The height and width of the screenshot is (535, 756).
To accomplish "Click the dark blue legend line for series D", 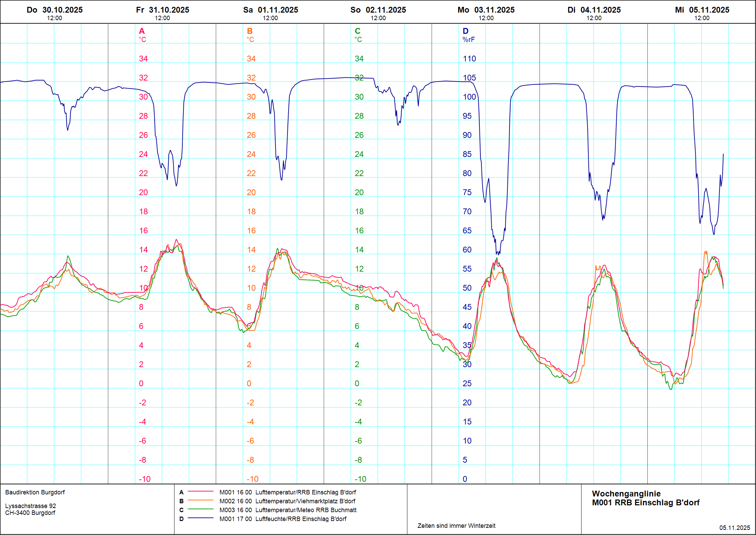I will click(201, 518).
